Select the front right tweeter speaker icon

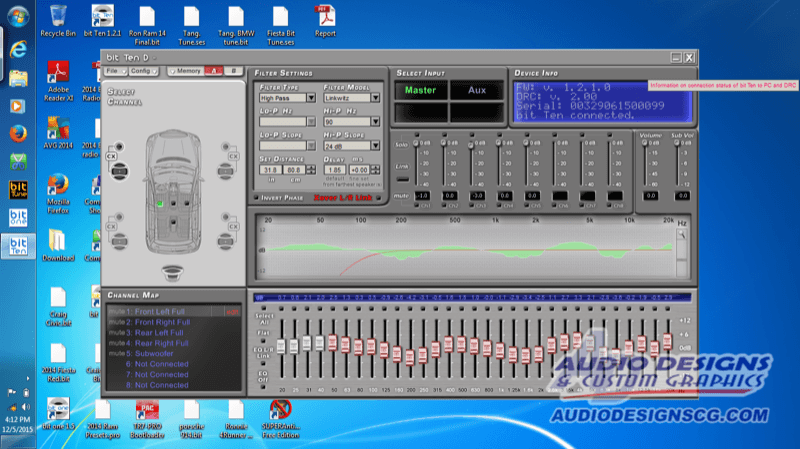point(225,147)
